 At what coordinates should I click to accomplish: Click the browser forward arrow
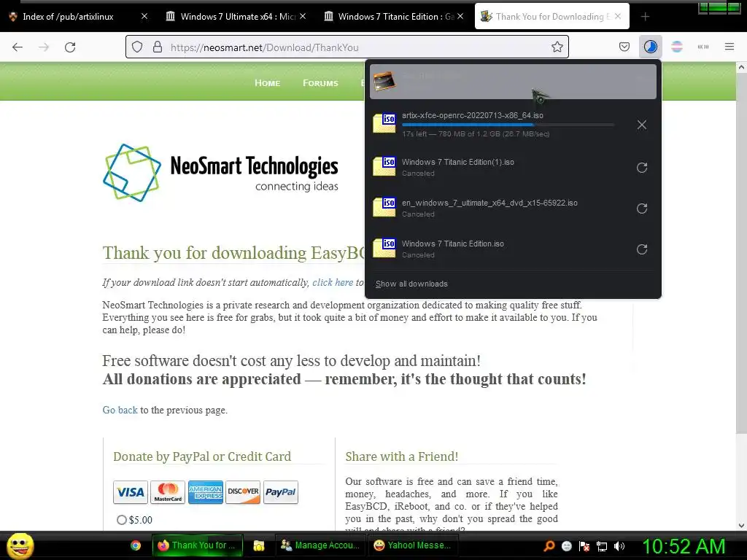44,47
